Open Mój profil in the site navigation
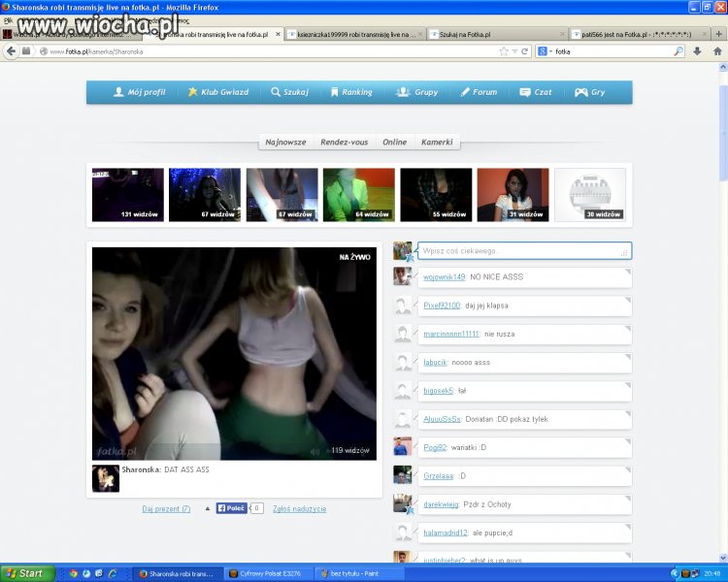728x582 pixels. coord(139,92)
